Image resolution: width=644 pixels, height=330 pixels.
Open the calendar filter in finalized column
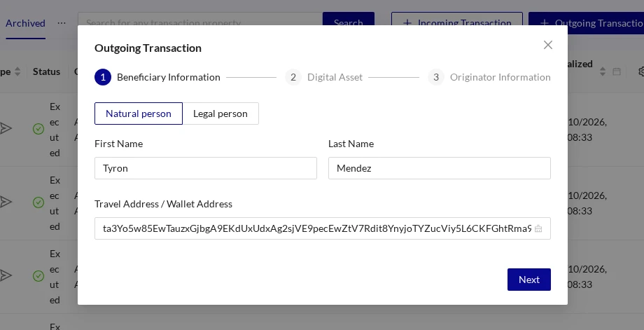click(617, 71)
